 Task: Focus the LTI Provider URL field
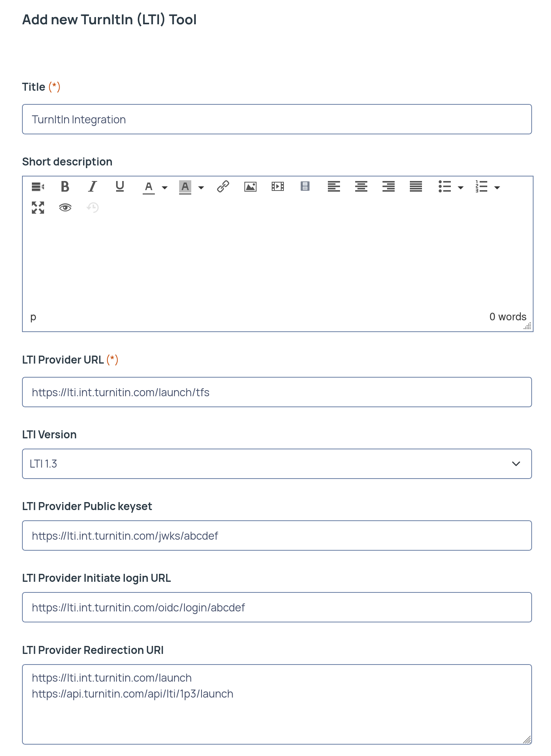click(277, 392)
